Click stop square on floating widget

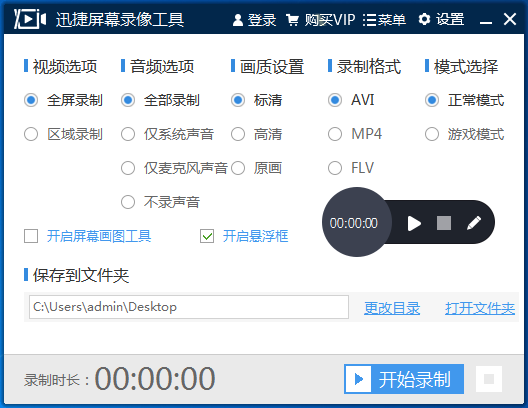point(444,223)
